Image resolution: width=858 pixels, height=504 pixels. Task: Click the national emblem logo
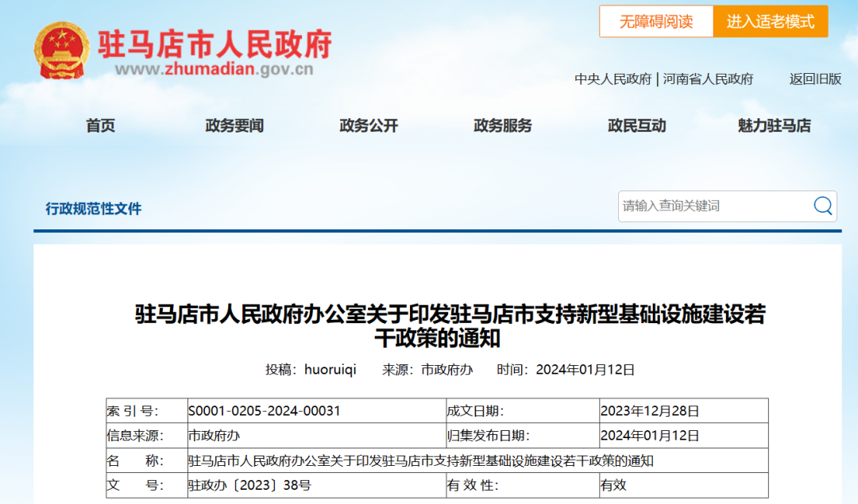[x=62, y=51]
